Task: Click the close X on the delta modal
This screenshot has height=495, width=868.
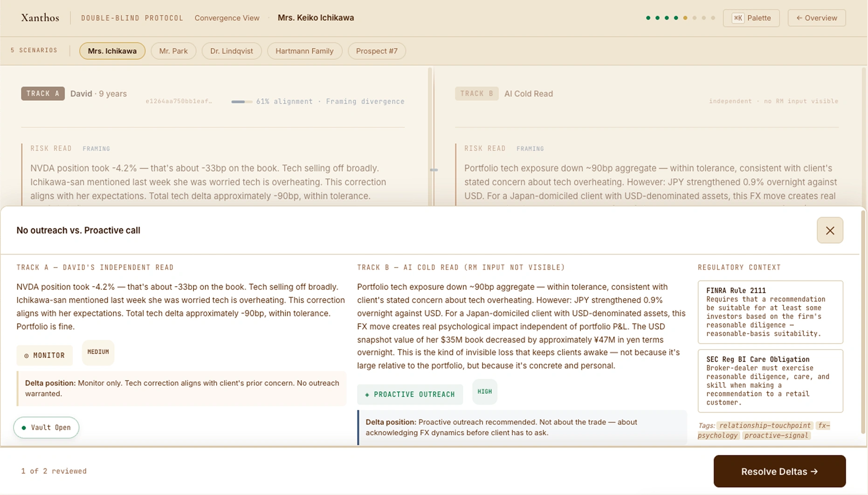Action: coord(830,230)
